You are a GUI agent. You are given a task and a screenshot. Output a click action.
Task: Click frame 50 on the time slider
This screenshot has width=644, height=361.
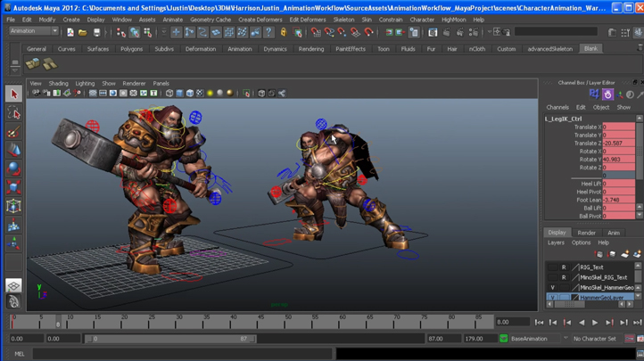point(285,323)
